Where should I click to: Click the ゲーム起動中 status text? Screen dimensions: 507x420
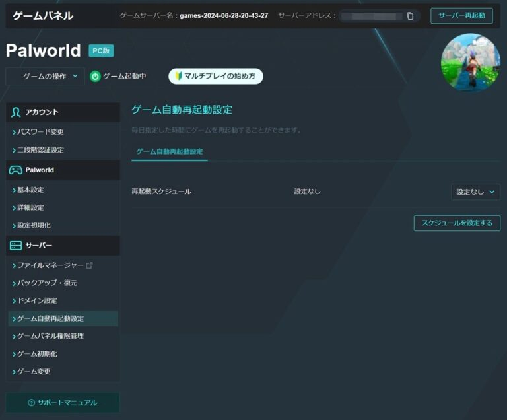(x=125, y=76)
